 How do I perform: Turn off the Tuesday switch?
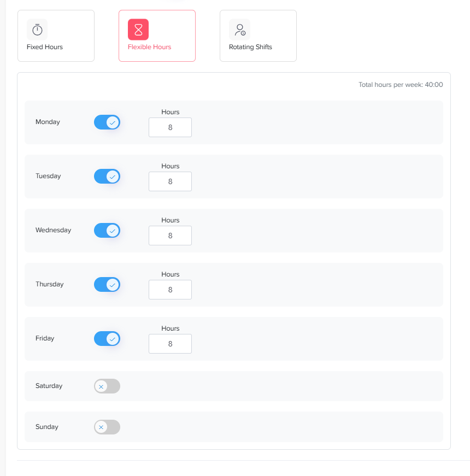point(107,177)
